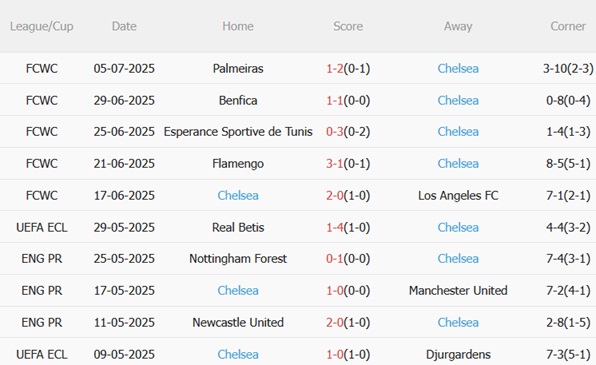Select the 3-1(0-1) Flamengo score
Screen dimensions: 596x365
point(348,163)
